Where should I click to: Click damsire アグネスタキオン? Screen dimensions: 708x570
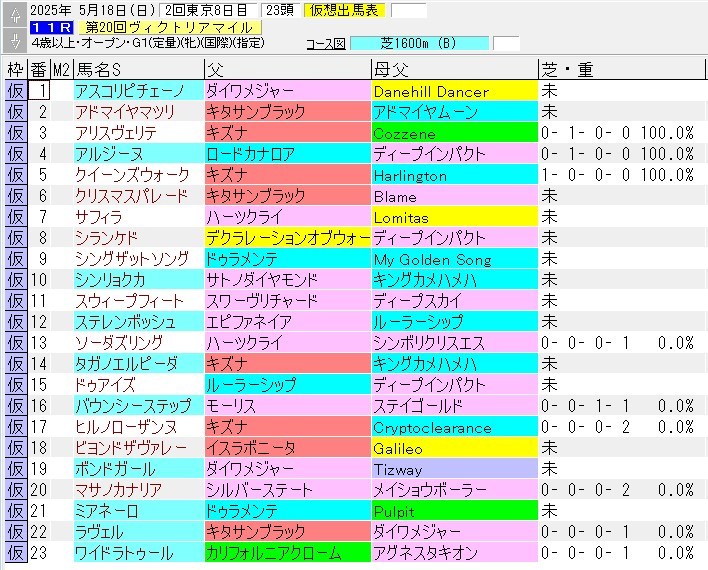click(455, 553)
